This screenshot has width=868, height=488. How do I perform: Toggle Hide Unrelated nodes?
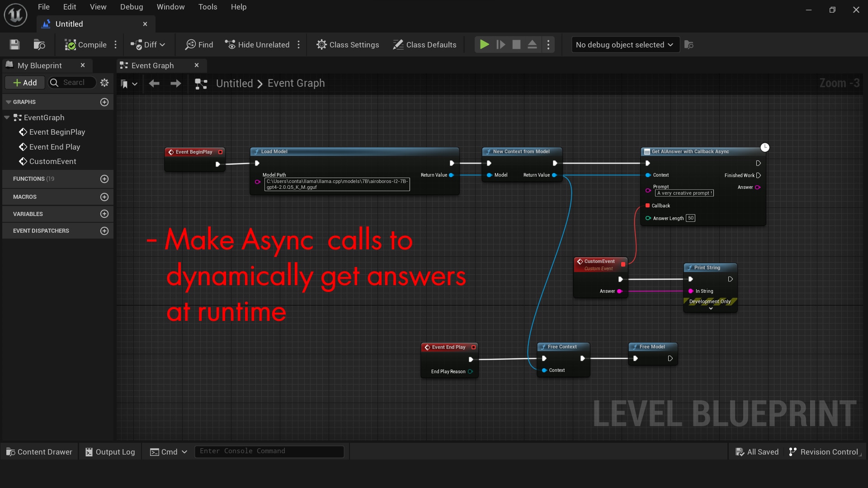tap(257, 45)
